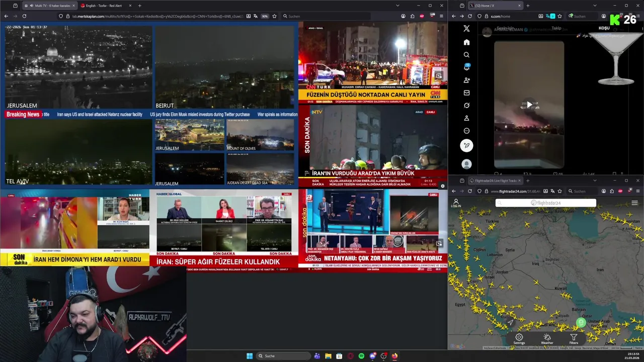
Task: Reload the Multi TV page
Action: [x=24, y=16]
